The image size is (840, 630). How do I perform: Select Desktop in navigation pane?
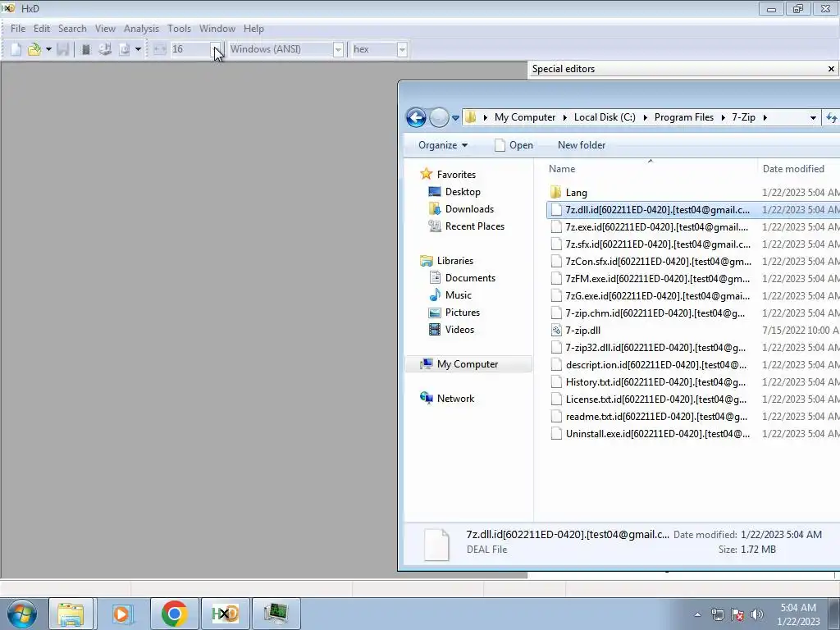click(x=463, y=192)
